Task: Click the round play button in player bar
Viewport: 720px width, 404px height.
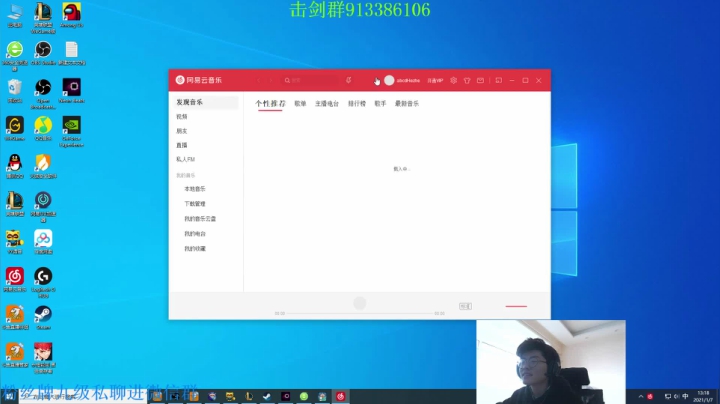Action: (360, 303)
